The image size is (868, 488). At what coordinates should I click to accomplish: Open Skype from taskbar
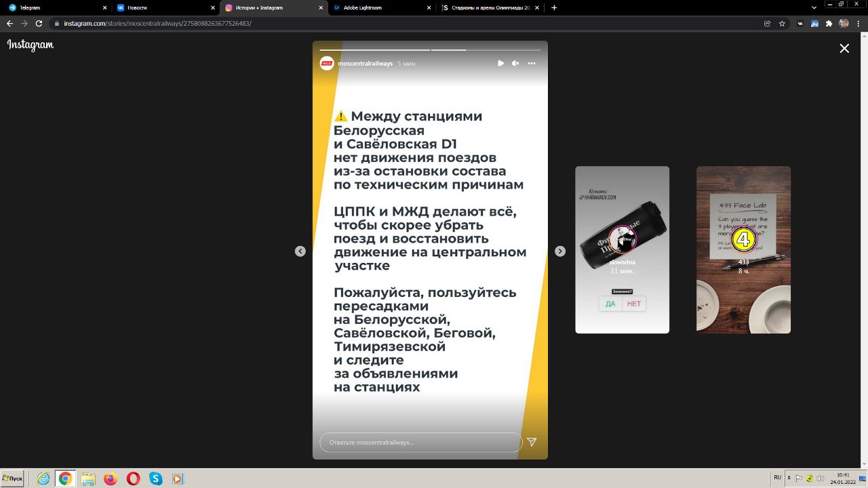(x=156, y=479)
